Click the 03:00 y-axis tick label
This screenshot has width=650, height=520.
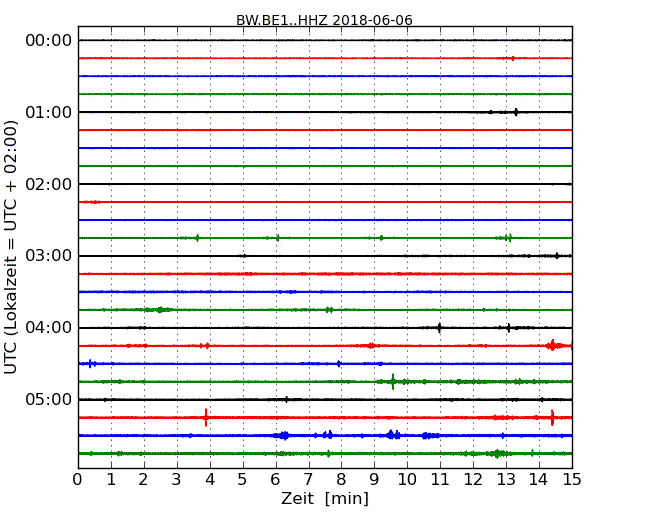click(49, 256)
